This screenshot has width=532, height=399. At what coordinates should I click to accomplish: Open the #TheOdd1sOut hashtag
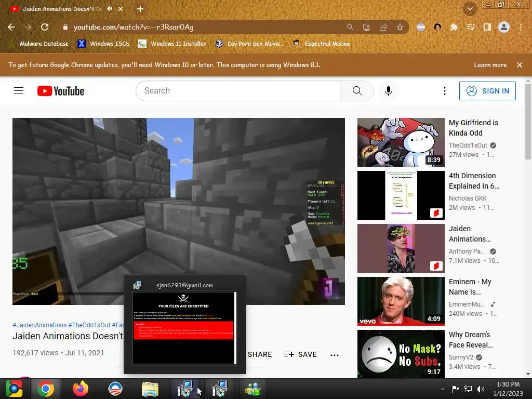(89, 325)
